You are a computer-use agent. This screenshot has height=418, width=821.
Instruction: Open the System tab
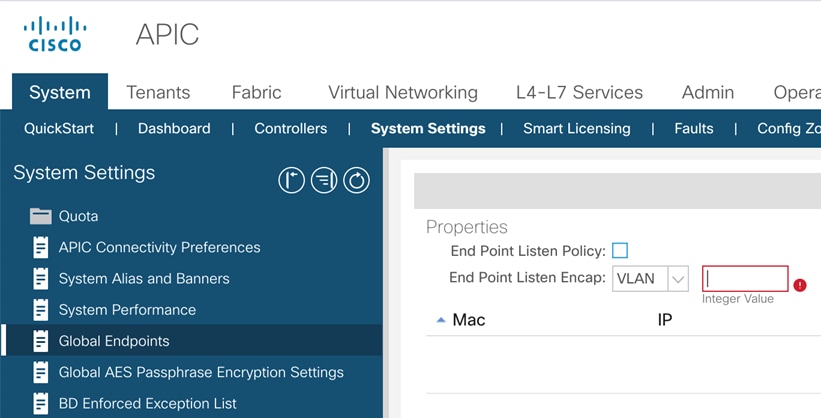(60, 92)
